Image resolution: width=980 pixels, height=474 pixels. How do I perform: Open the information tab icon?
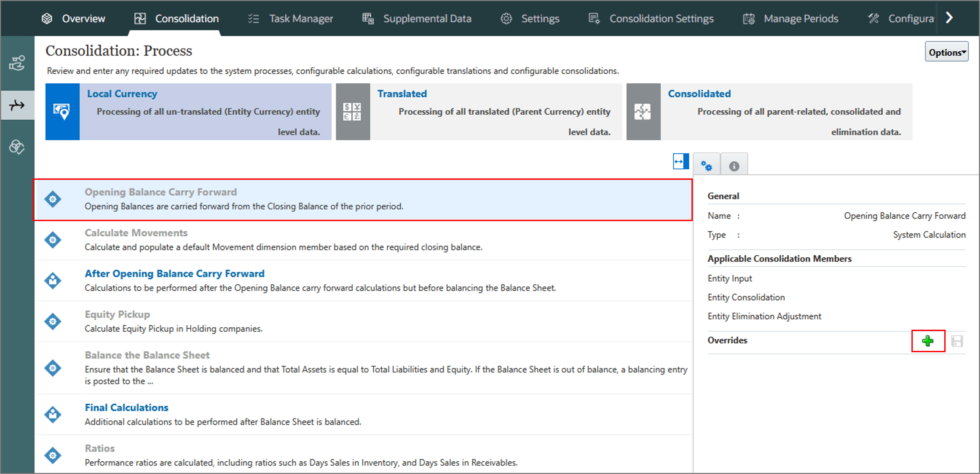734,166
